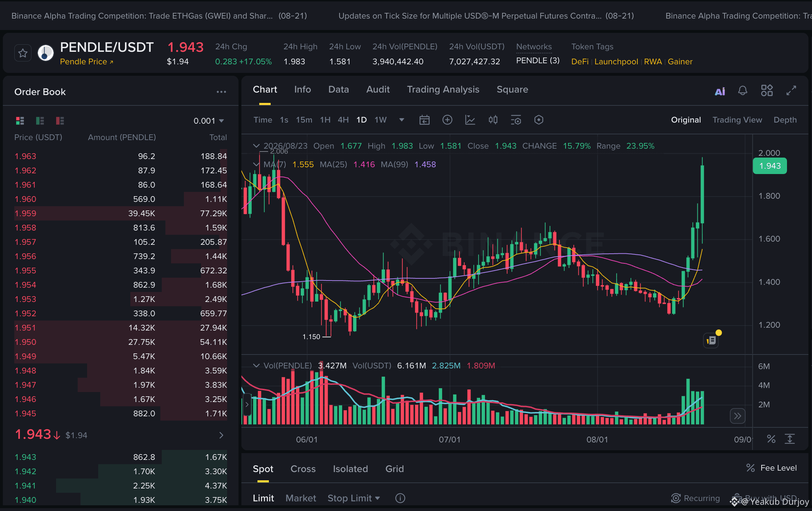812x511 pixels.
Task: Select the 15m time interval
Action: pos(304,120)
